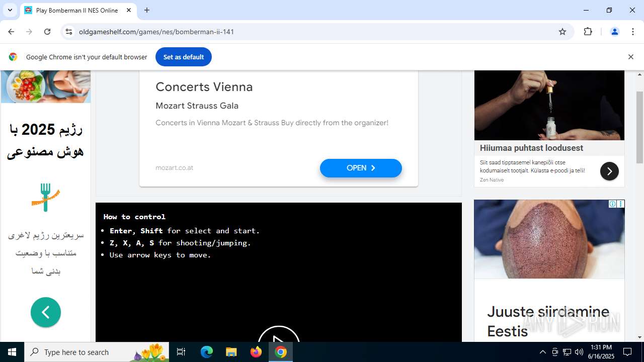The image size is (644, 362).
Task: Open the Extensions puzzle icon
Action: click(x=588, y=32)
